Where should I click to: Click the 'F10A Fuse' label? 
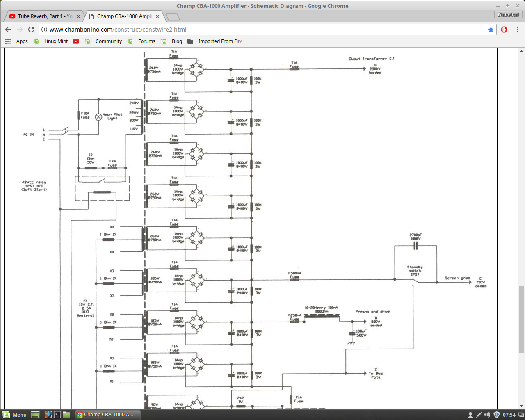pos(85,115)
